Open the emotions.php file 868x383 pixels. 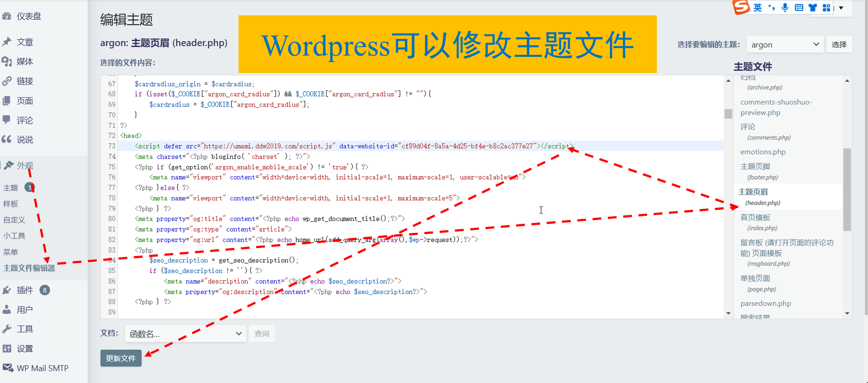tap(763, 152)
